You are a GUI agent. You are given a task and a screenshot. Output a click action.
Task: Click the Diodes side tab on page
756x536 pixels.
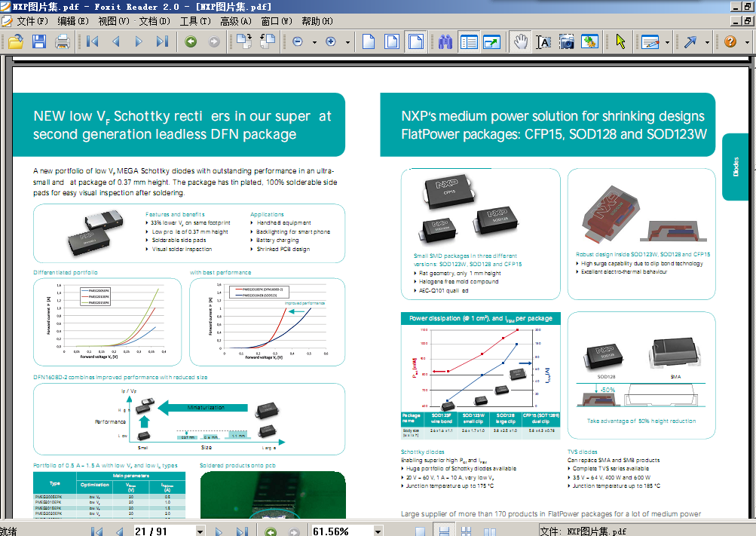736,167
